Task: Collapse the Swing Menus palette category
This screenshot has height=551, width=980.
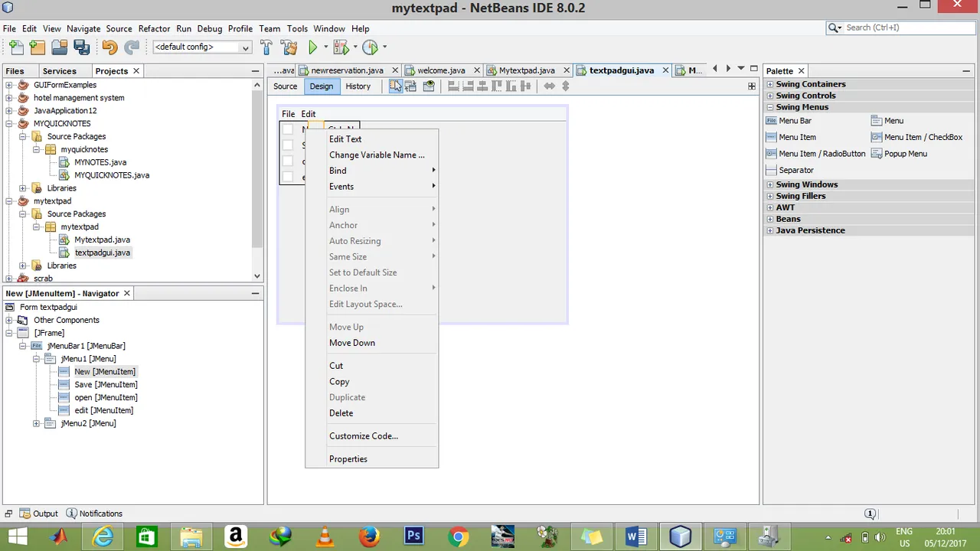Action: pos(770,107)
